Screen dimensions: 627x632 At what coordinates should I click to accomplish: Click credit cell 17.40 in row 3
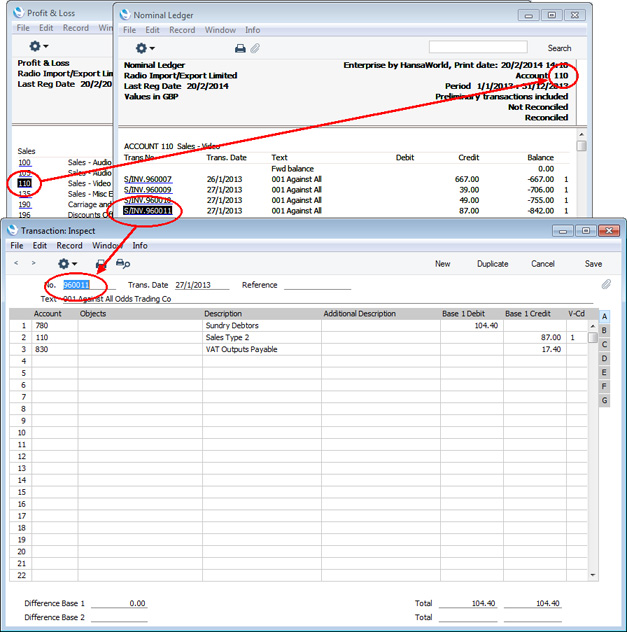pyautogui.click(x=535, y=349)
